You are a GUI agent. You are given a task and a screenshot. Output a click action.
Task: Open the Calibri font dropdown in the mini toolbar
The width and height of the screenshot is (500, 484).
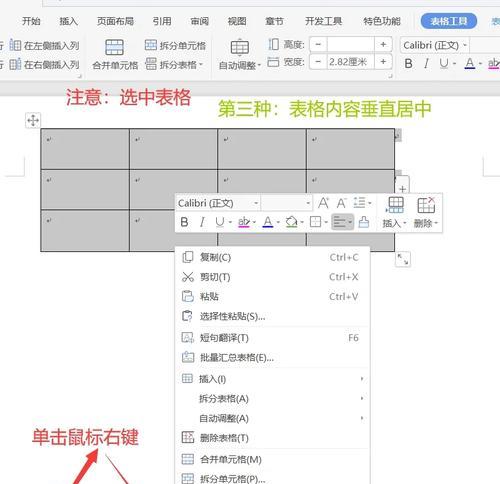256,203
